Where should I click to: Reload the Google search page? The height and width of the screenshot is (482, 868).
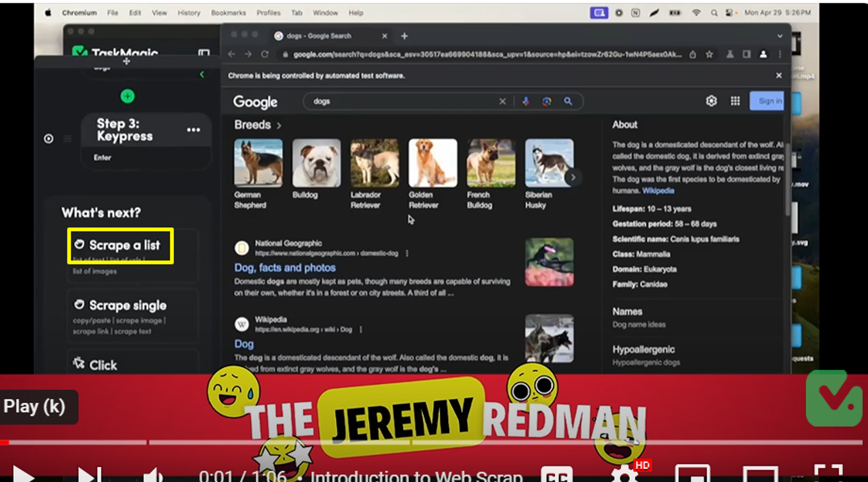click(265, 54)
